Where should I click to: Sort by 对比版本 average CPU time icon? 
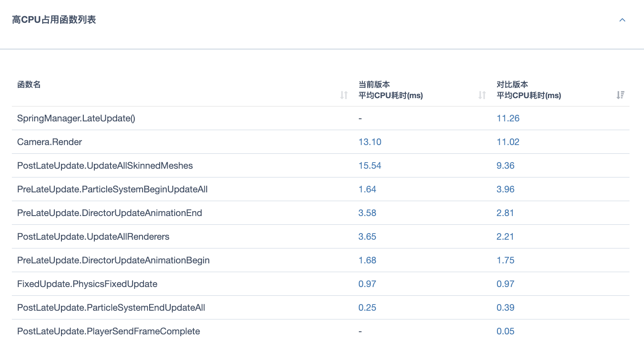[620, 95]
